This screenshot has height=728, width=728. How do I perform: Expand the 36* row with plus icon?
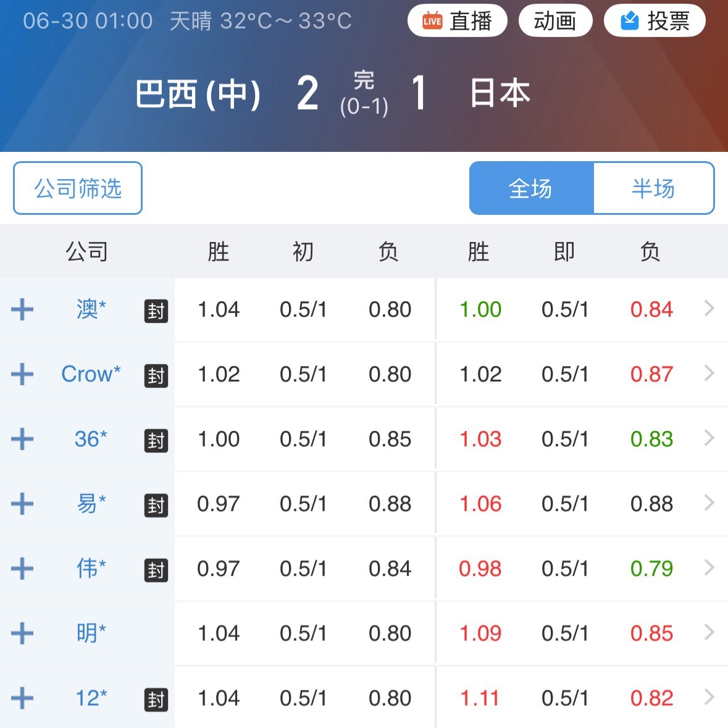[22, 439]
